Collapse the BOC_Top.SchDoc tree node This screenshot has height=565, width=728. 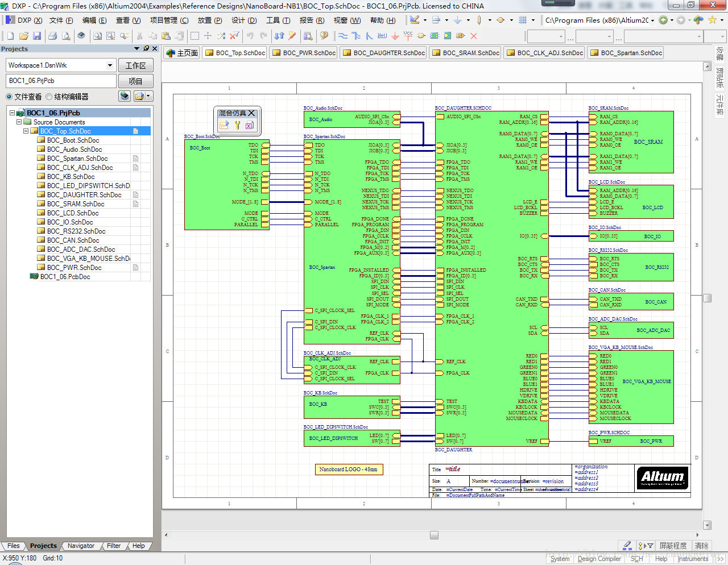(x=26, y=131)
